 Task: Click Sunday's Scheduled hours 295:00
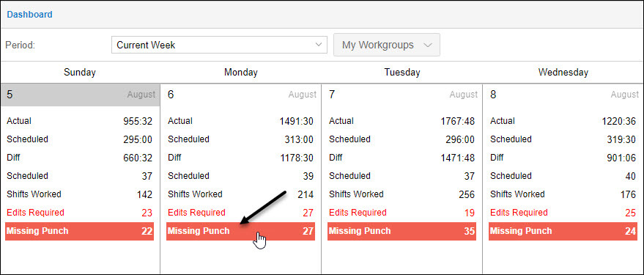[x=138, y=139]
